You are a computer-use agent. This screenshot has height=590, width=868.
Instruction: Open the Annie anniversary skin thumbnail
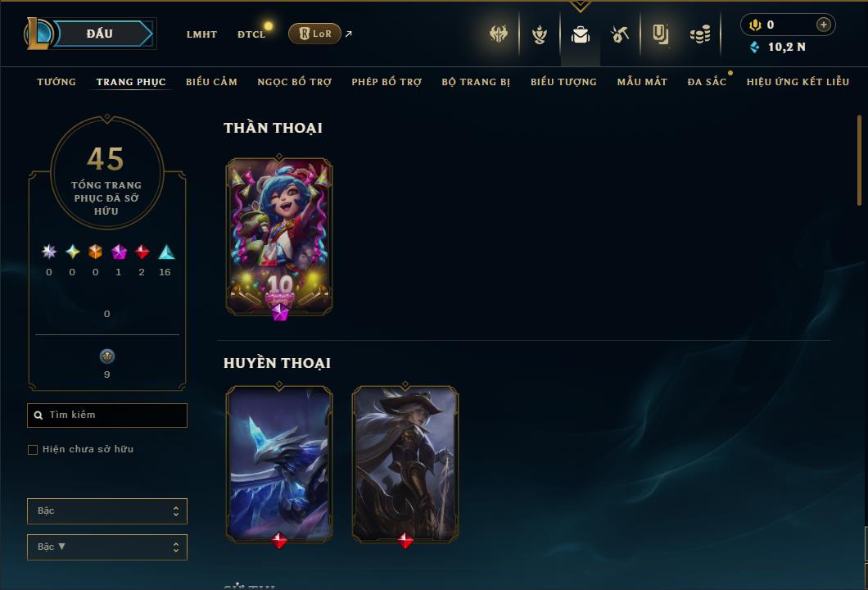[x=279, y=237]
